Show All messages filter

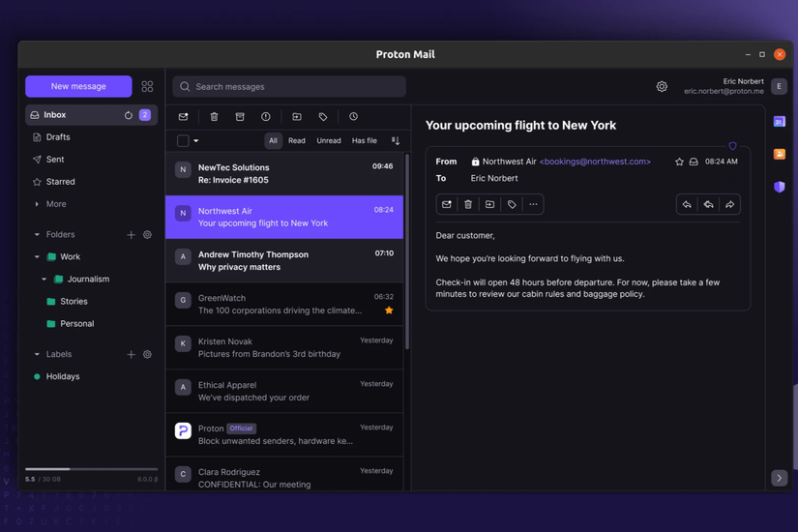point(274,140)
